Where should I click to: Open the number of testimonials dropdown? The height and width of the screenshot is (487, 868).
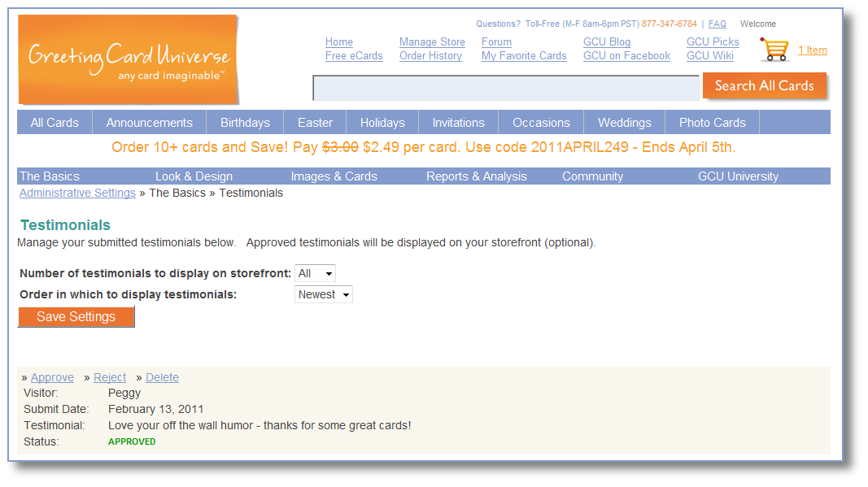[x=315, y=273]
